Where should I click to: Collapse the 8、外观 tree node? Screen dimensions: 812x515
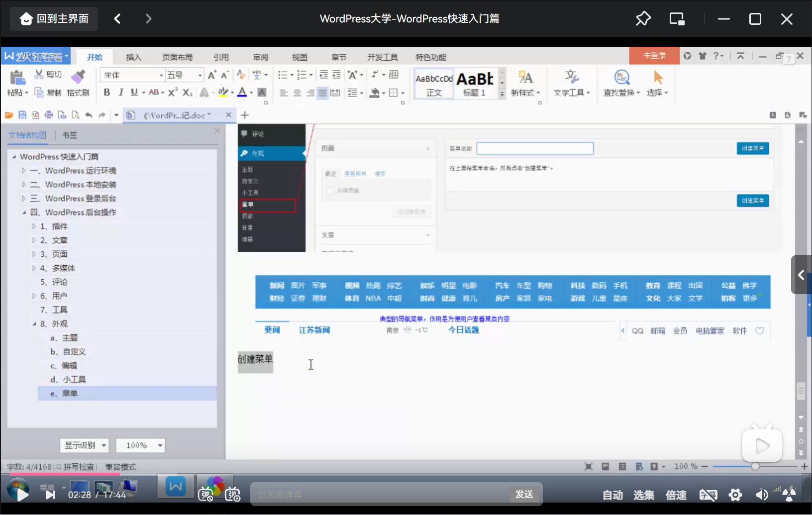[x=34, y=324]
